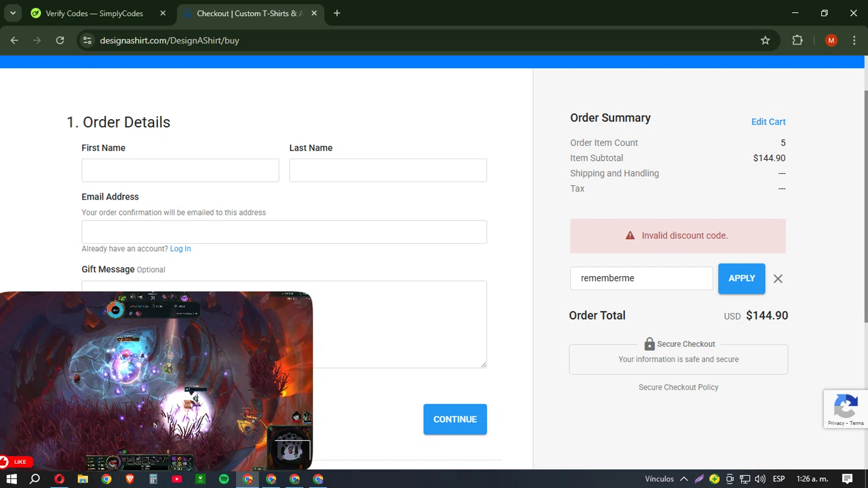The width and height of the screenshot is (868, 488).
Task: Click the reCAPTCHA badge
Action: [845, 409]
